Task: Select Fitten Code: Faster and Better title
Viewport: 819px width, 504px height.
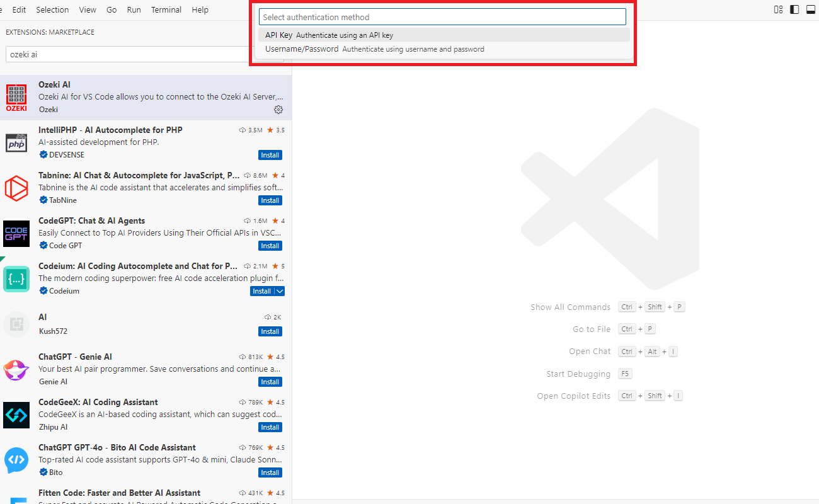Action: coord(120,493)
